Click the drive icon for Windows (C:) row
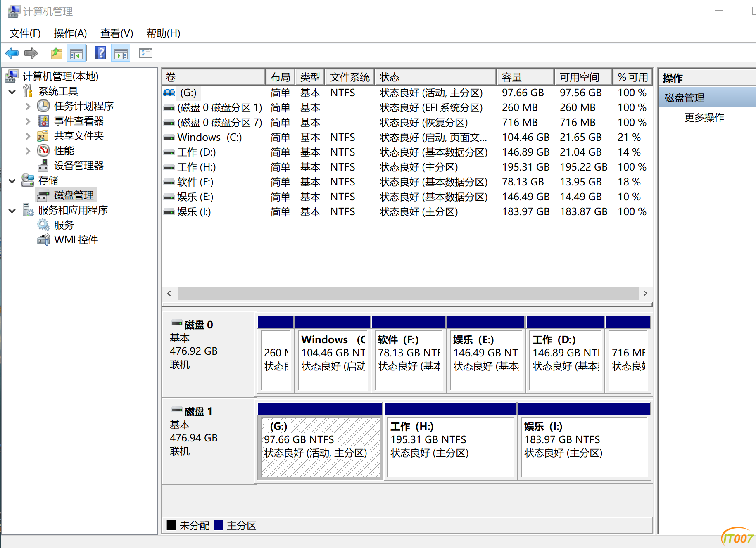This screenshot has height=548, width=756. (169, 138)
